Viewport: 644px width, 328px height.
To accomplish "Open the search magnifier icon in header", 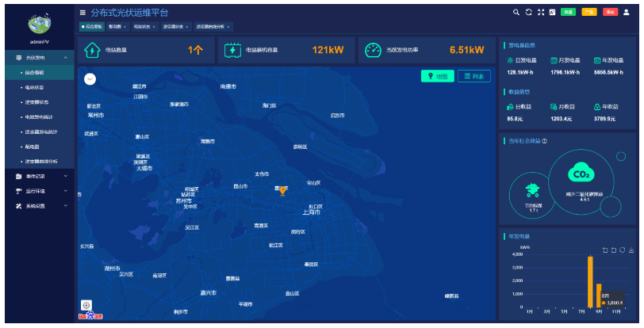I will point(516,12).
